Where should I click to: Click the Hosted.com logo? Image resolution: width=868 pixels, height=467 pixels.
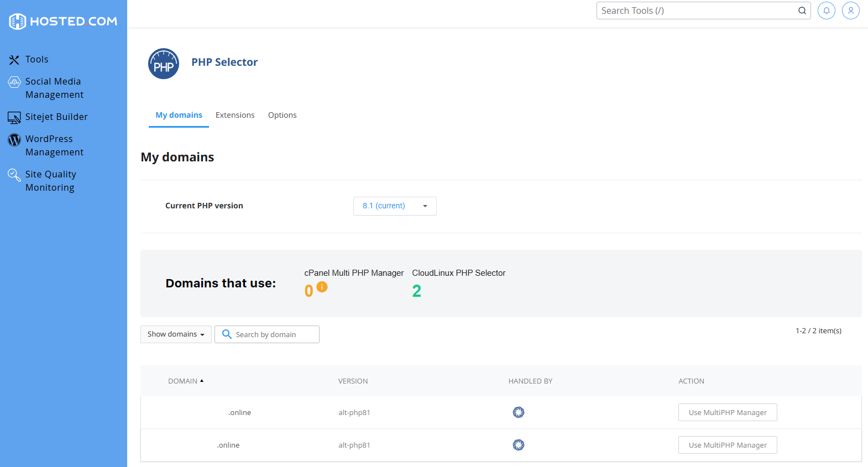(63, 21)
